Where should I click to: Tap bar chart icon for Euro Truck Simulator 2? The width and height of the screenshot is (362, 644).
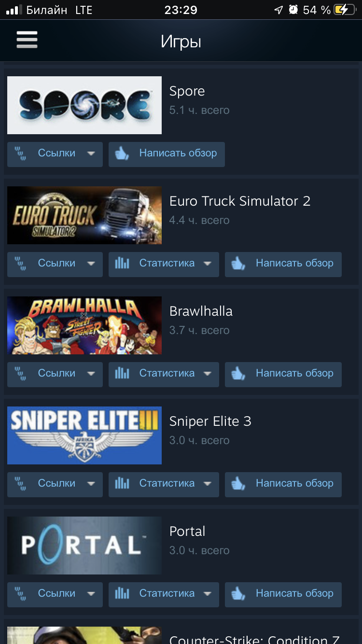(x=122, y=264)
